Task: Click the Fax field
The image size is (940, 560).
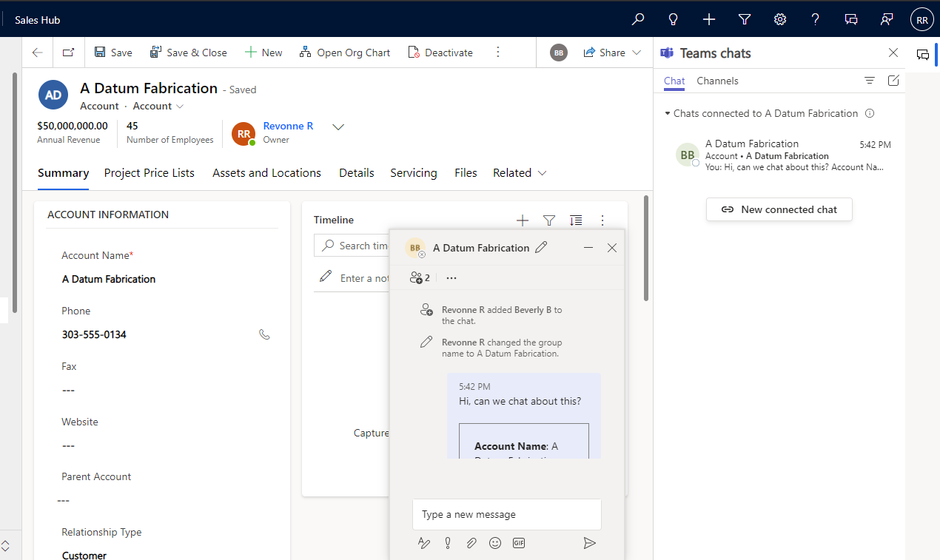Action: [165, 390]
